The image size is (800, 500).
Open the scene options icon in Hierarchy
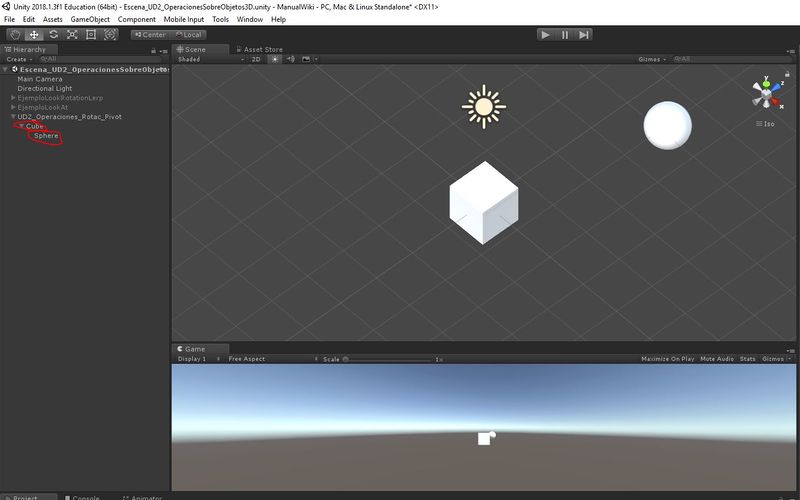(164, 69)
